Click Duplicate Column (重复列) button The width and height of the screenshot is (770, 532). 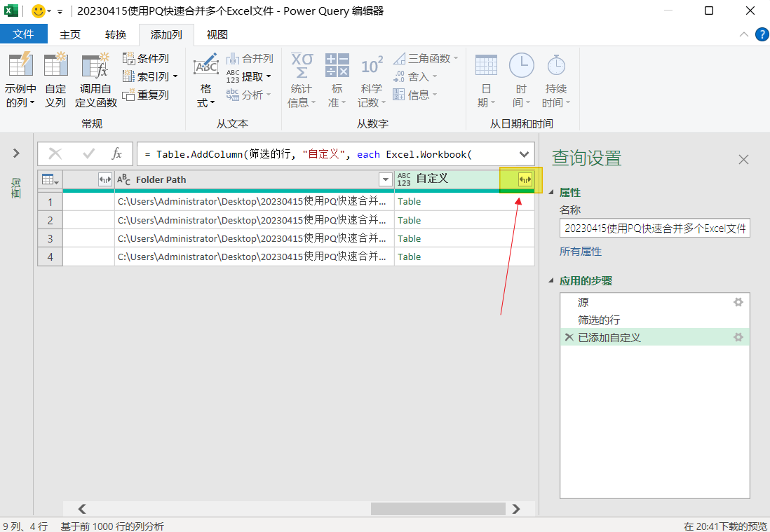pyautogui.click(x=145, y=95)
